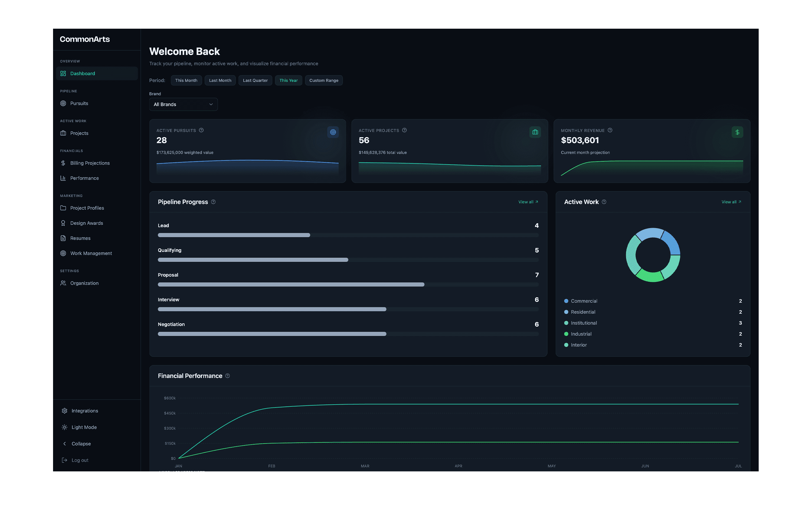Viewport: 812px width, 509px height.
Task: Select the Last Quarter period filter
Action: 255,80
